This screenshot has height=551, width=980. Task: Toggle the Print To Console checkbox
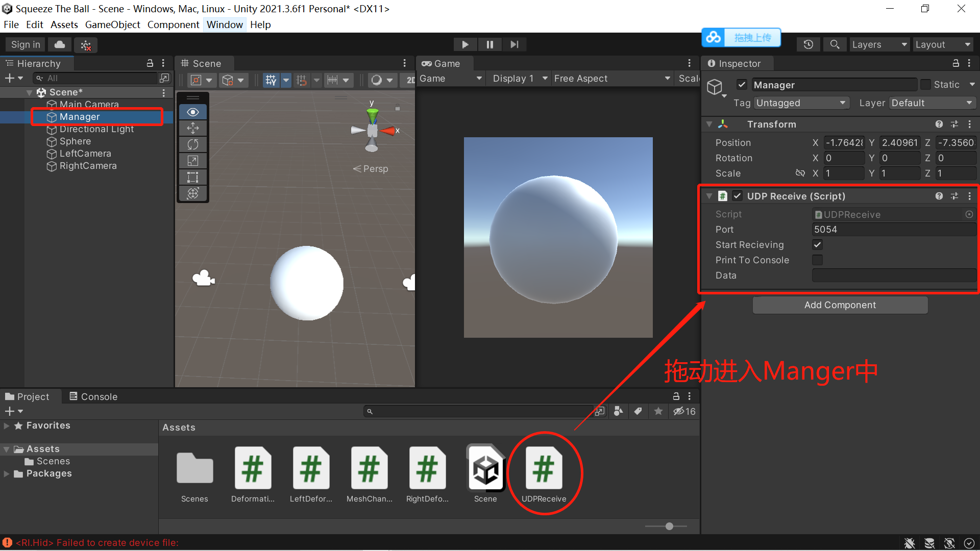click(x=817, y=260)
